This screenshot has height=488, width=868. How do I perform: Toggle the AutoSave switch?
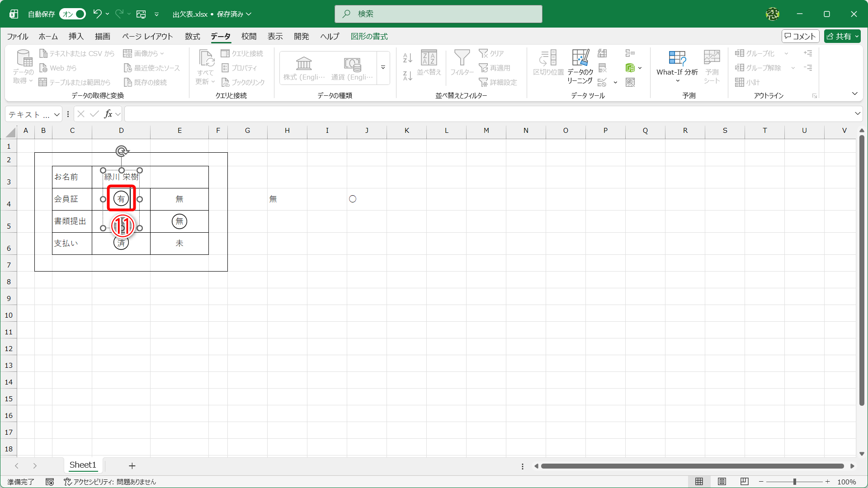click(72, 14)
